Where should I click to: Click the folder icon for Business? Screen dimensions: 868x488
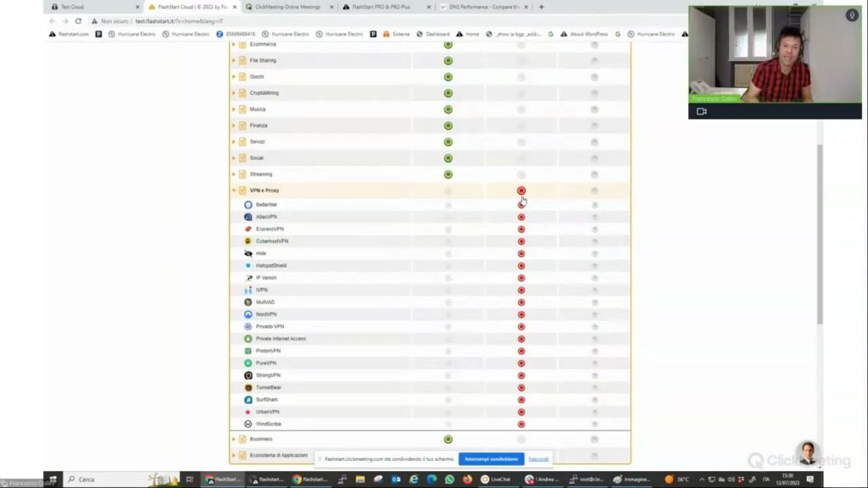point(242,440)
